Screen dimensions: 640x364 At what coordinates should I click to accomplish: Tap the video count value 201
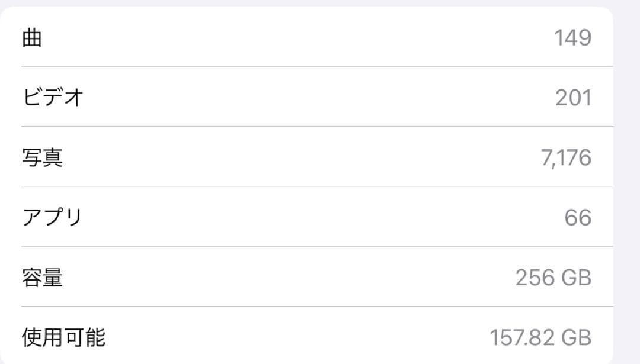click(572, 96)
